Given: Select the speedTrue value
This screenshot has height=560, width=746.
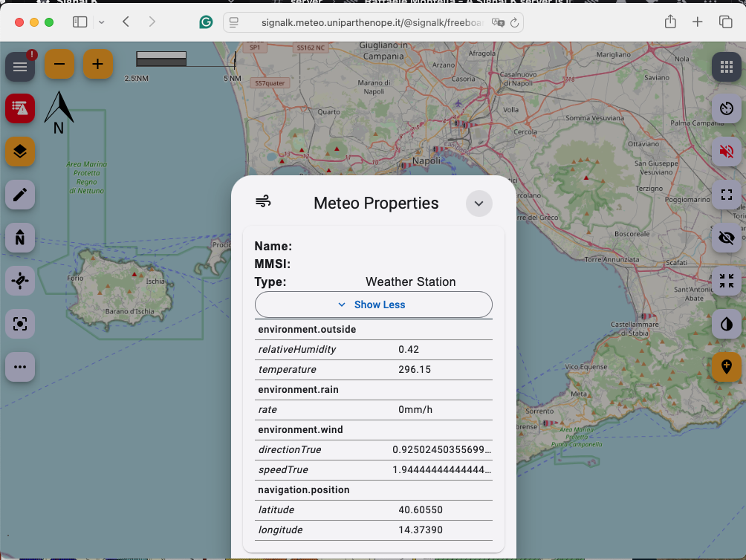Looking at the screenshot, I should click(x=441, y=469).
